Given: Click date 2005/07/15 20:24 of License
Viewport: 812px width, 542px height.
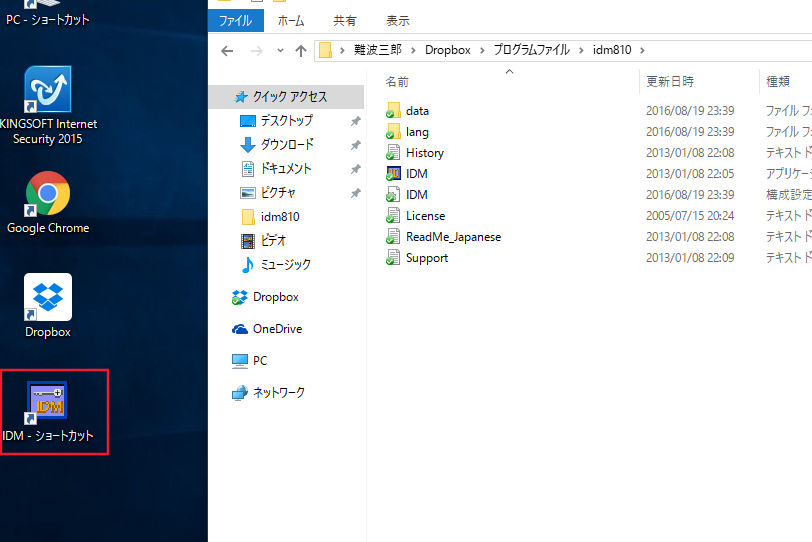Looking at the screenshot, I should [x=690, y=216].
